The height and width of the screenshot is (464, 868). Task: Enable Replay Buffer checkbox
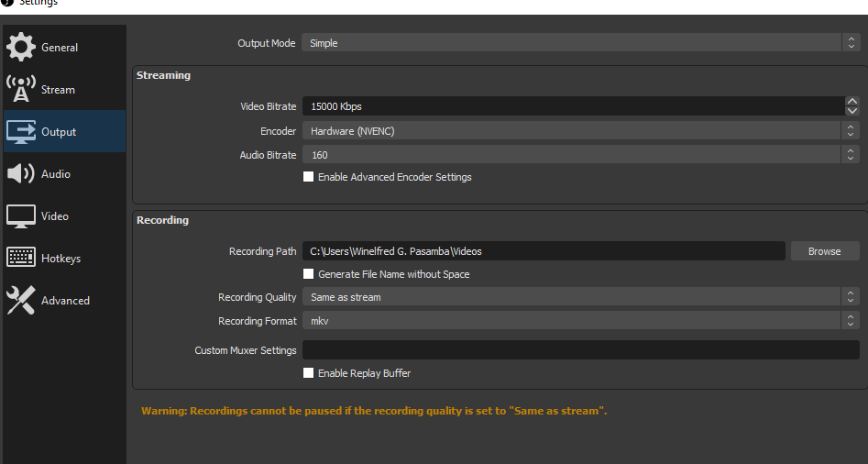(x=308, y=372)
